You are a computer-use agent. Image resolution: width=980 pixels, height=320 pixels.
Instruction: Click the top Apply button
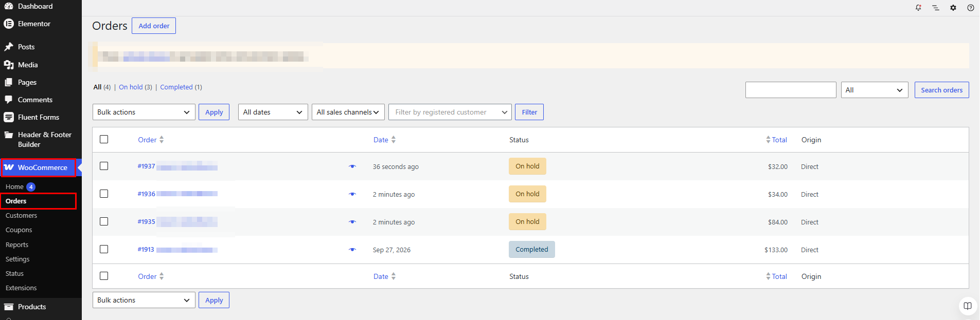coord(214,112)
